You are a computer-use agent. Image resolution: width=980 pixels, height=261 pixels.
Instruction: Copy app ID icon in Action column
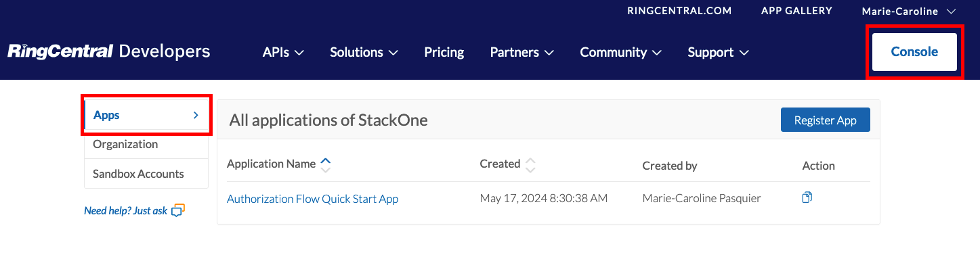pyautogui.click(x=807, y=197)
